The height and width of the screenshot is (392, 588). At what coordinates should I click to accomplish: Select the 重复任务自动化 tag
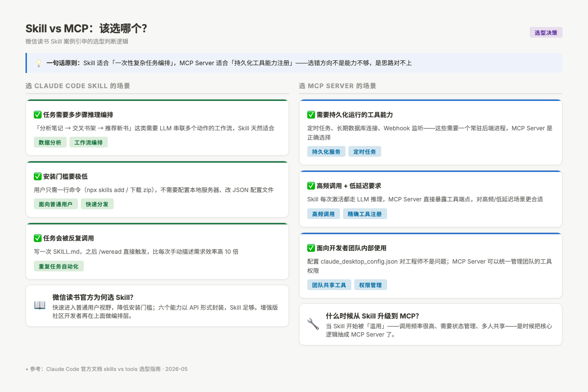[x=59, y=266]
